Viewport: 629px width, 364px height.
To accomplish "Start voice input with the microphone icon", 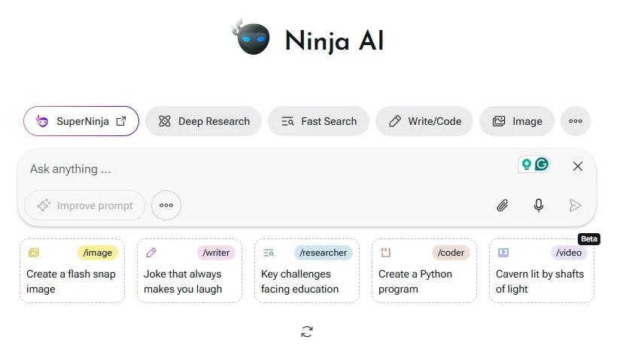I will pos(539,205).
